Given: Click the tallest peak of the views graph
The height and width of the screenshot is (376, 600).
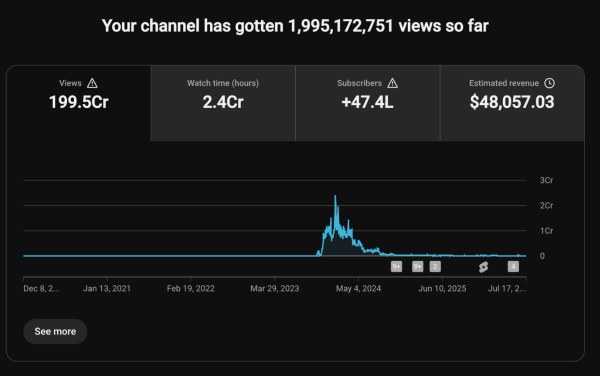Looking at the screenshot, I should click(x=335, y=196).
